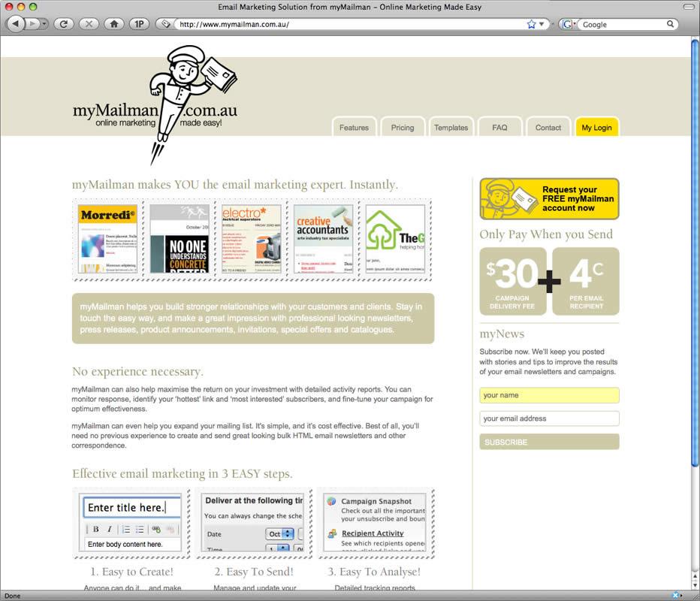
Task: Open the Google search engine selector
Action: [569, 24]
